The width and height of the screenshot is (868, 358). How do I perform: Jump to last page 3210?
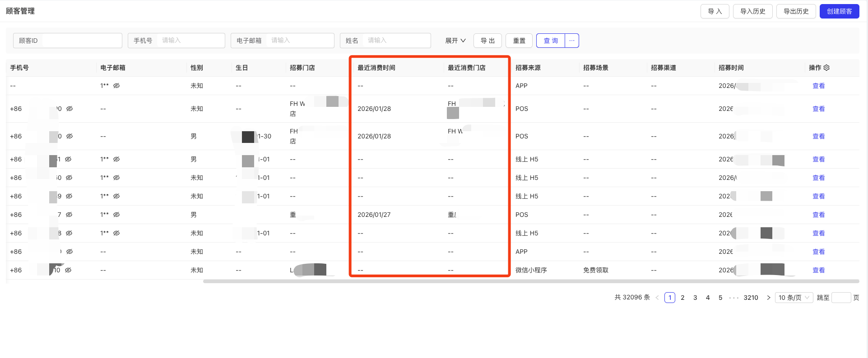tap(751, 298)
